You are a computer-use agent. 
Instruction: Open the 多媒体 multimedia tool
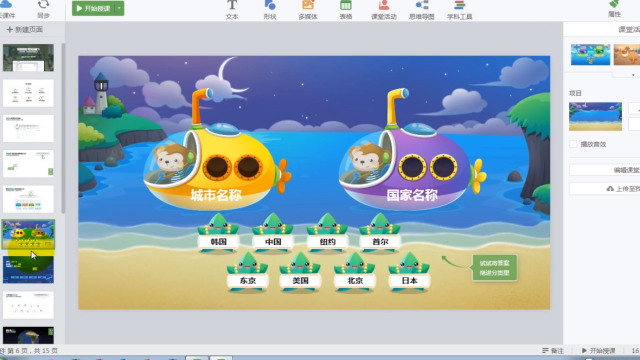308,10
